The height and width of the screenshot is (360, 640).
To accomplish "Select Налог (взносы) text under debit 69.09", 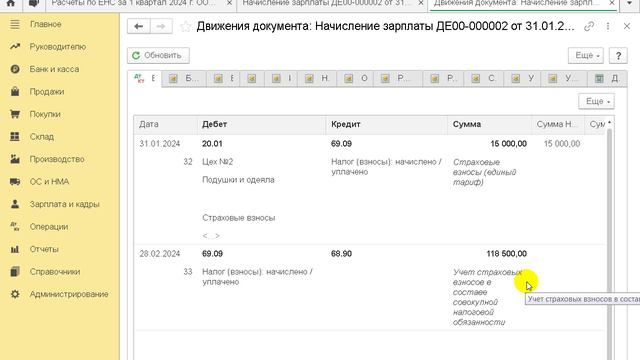I will 257,277.
